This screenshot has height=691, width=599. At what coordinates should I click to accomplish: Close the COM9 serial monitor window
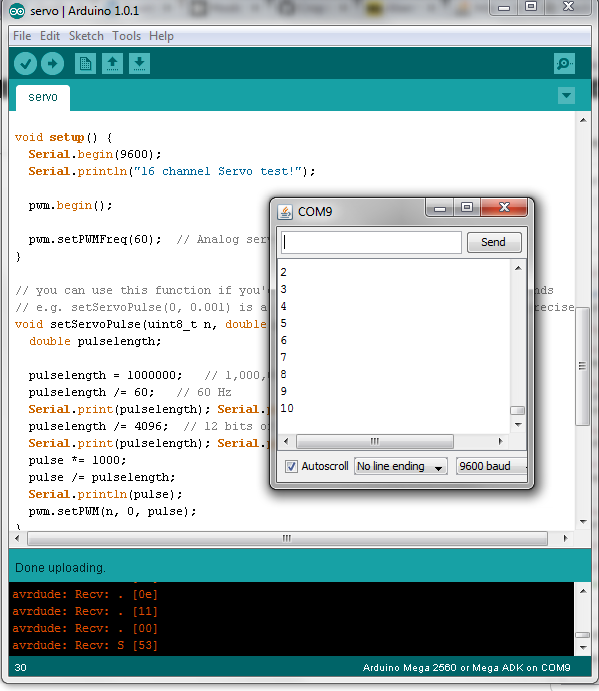(504, 208)
